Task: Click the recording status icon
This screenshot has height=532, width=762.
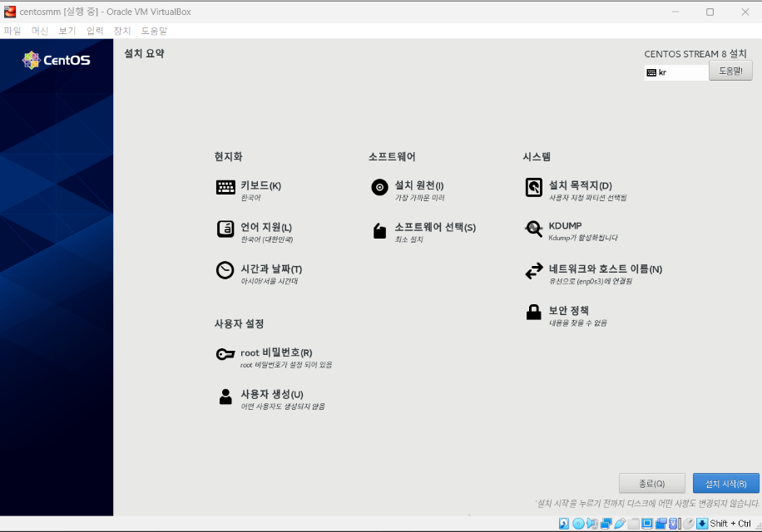Action: point(661,524)
